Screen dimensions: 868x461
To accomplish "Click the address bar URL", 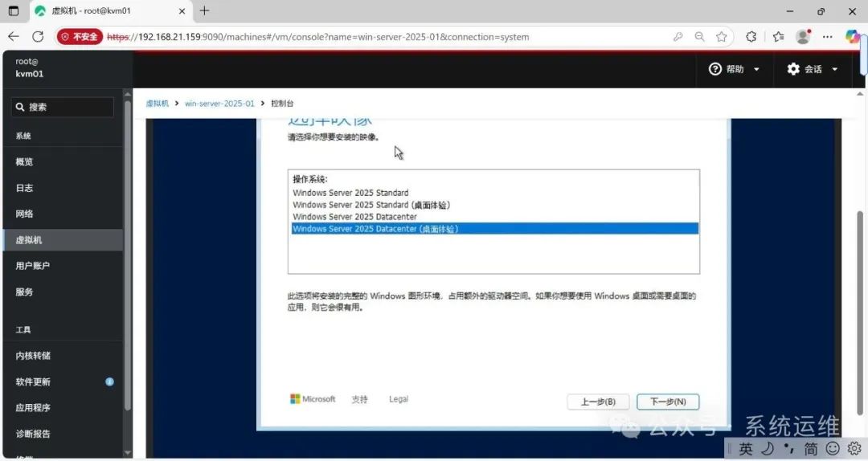I will pyautogui.click(x=317, y=37).
